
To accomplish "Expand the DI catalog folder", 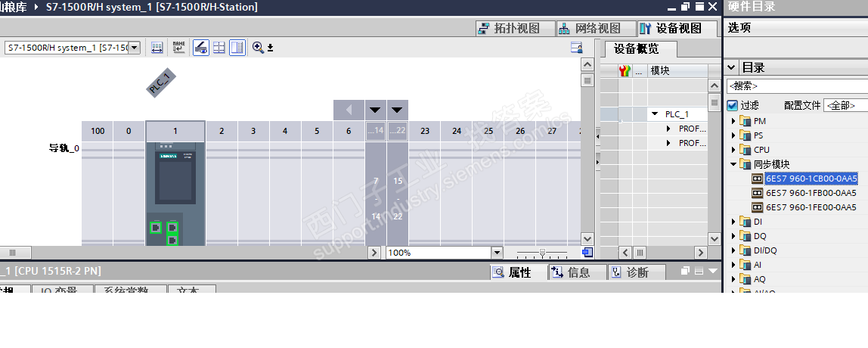I will (x=733, y=222).
